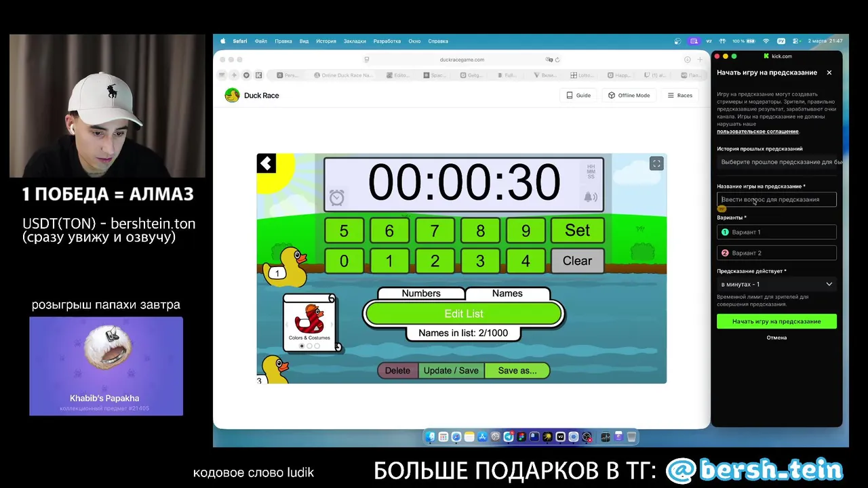Click the AirPods menu bar icon
The height and width of the screenshot is (488, 868).
coord(722,41)
